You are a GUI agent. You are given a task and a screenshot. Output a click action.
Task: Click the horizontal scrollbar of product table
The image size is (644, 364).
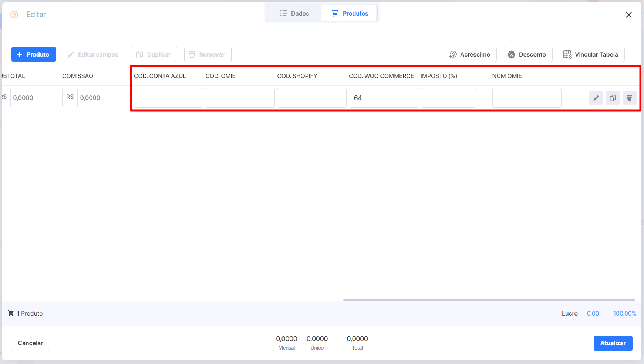point(489,300)
